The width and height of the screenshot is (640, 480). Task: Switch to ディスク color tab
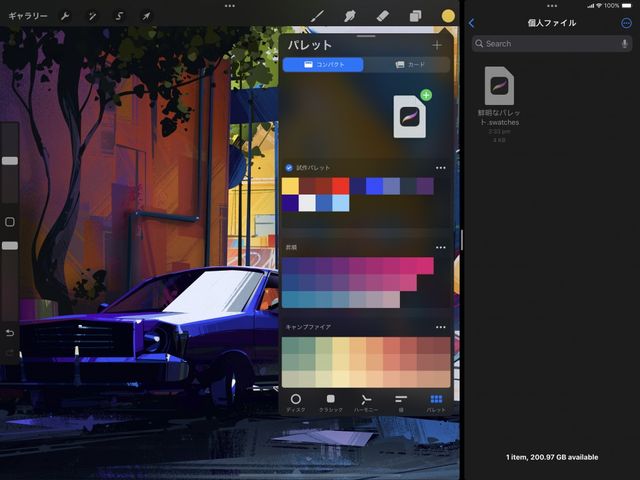point(296,403)
